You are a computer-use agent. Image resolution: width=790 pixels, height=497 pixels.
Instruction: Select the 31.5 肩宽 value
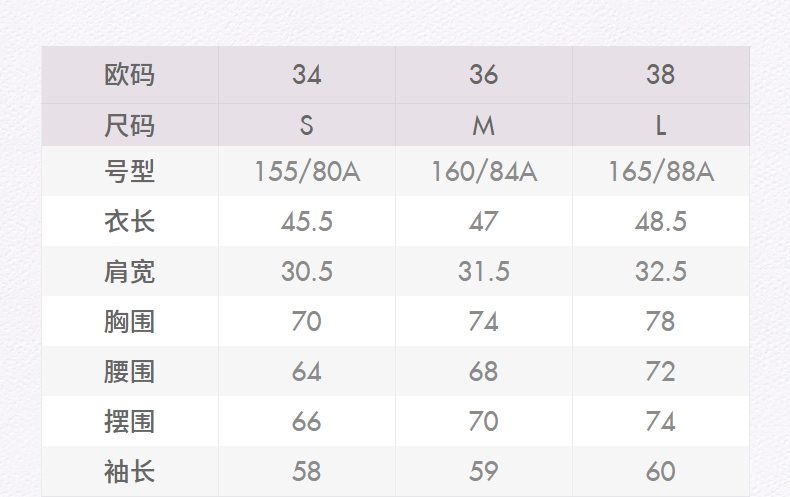click(484, 271)
